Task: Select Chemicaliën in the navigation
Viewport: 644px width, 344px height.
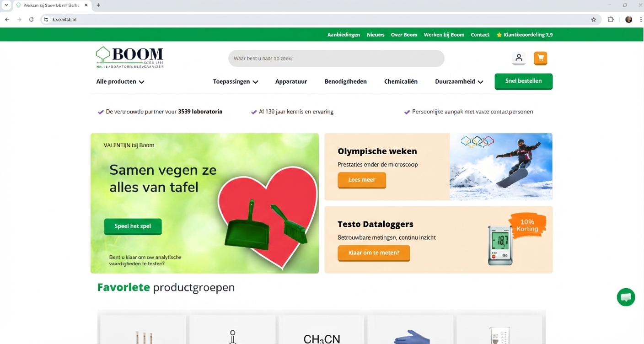Action: click(x=401, y=82)
